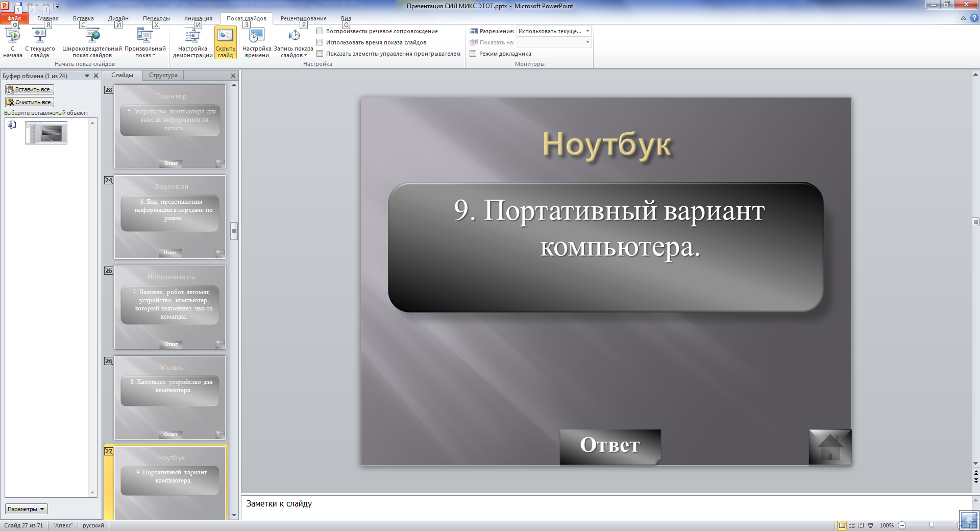
Task: Click Save icon in quick access toolbar
Action: 18,6
